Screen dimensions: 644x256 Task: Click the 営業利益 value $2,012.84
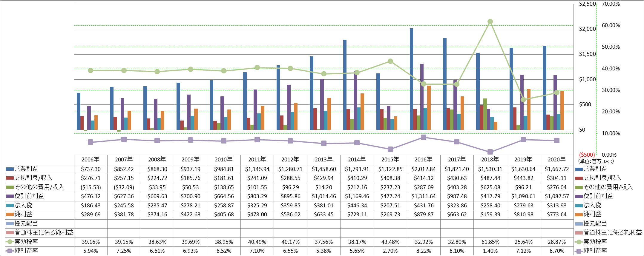[424, 169]
